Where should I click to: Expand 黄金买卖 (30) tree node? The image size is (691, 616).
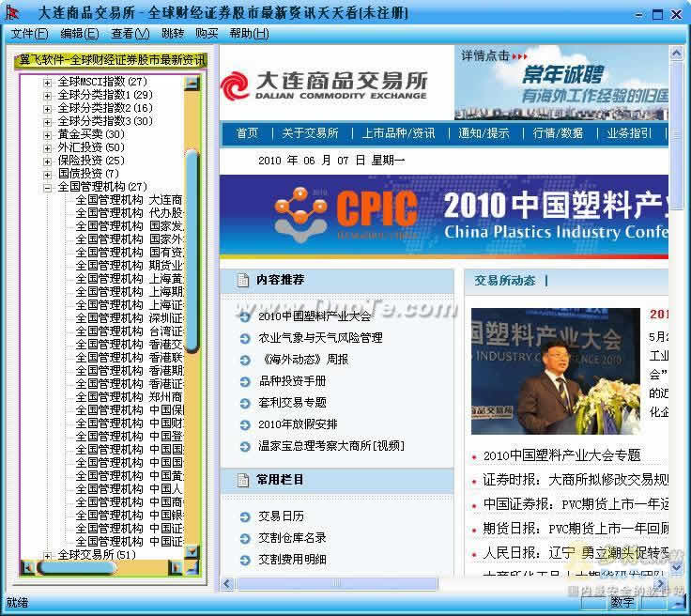(x=48, y=135)
